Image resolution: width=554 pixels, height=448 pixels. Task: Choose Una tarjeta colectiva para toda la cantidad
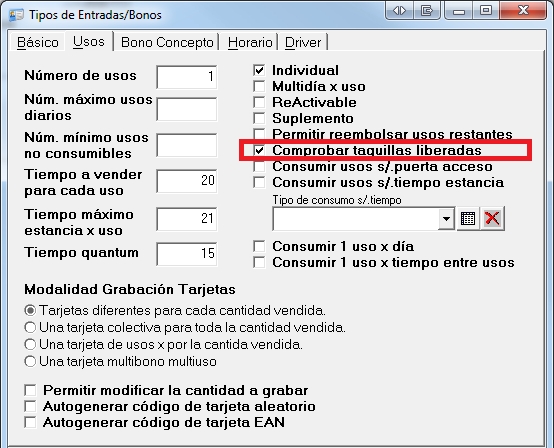click(x=30, y=328)
